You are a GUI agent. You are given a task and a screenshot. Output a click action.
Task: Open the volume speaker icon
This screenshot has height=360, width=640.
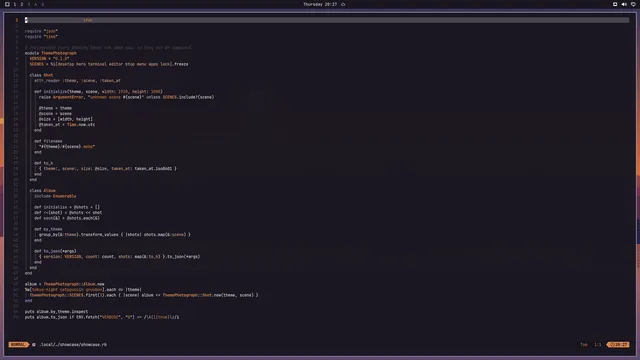(624, 4)
